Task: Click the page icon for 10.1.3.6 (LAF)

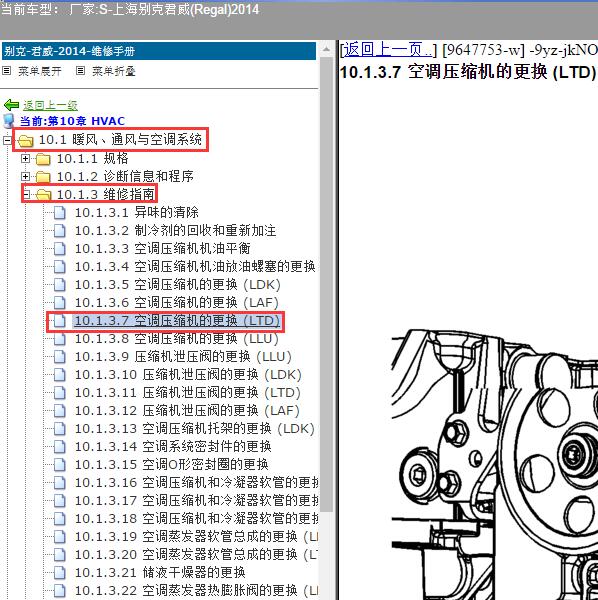Action: [x=59, y=302]
